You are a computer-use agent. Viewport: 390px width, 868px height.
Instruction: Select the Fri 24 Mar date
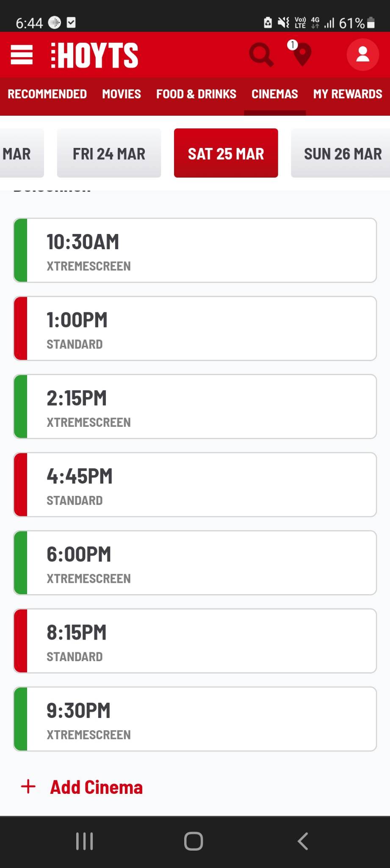click(x=109, y=153)
